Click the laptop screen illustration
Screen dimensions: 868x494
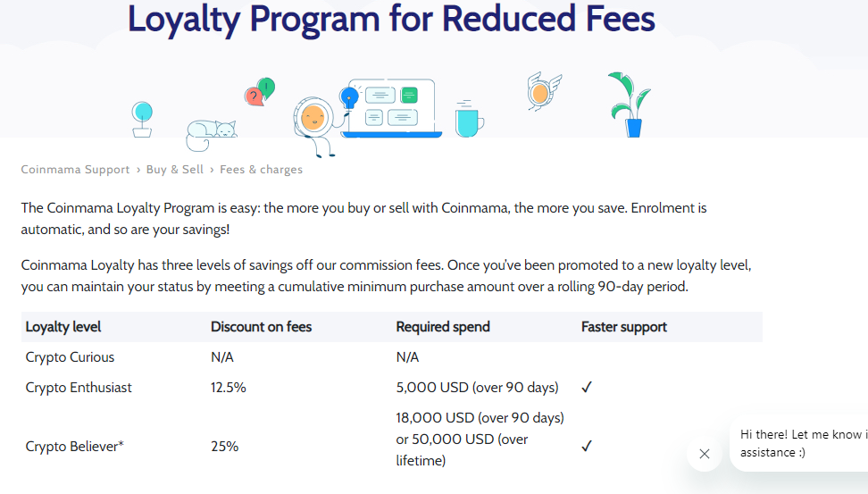point(391,108)
